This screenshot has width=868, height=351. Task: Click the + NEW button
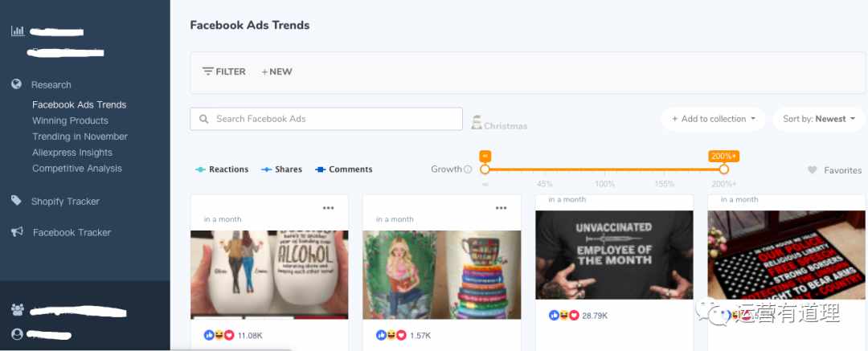[276, 71]
